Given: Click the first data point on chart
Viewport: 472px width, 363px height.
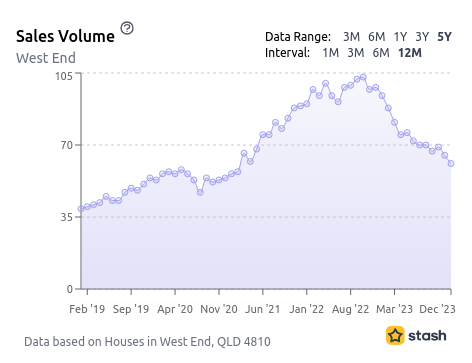Looking at the screenshot, I should [81, 209].
